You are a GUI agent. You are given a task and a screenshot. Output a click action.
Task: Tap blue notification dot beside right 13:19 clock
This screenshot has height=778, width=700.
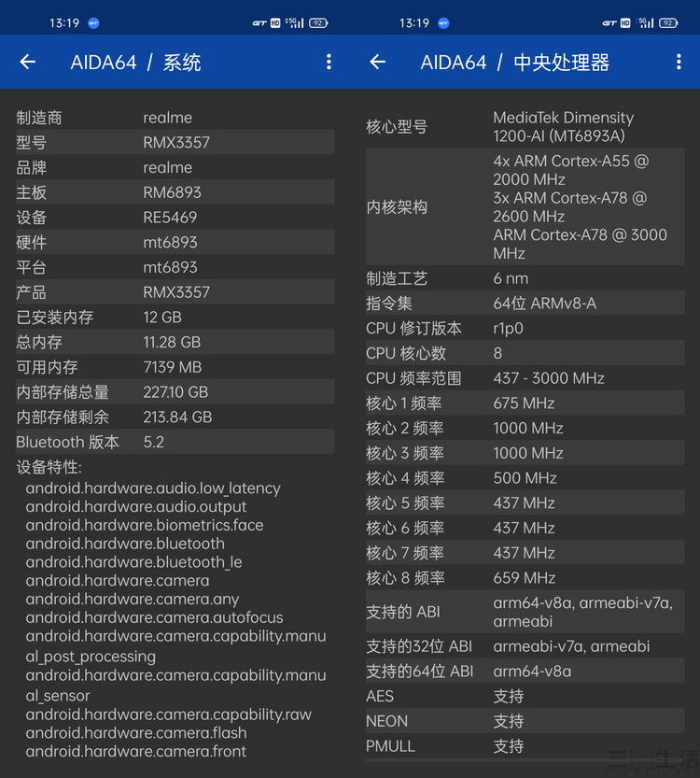click(x=443, y=23)
